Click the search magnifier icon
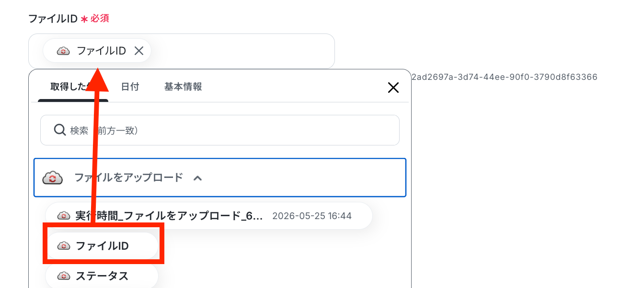This screenshot has height=288, width=644. tap(60, 130)
